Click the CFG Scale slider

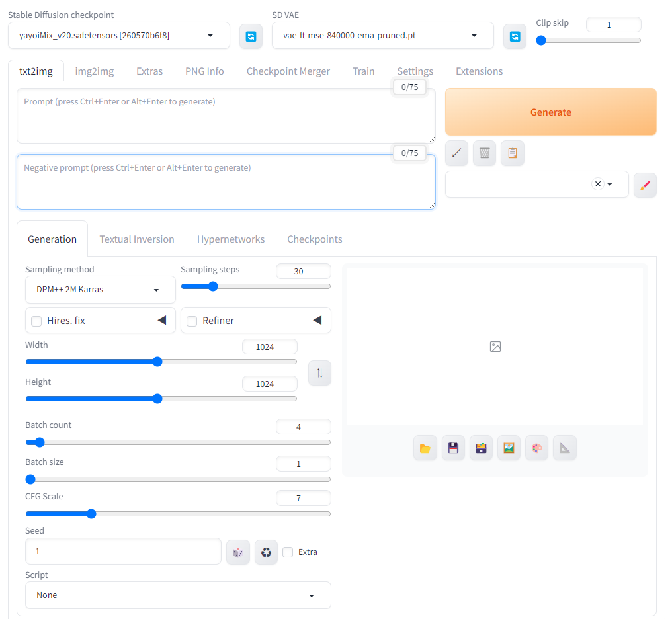coord(178,514)
